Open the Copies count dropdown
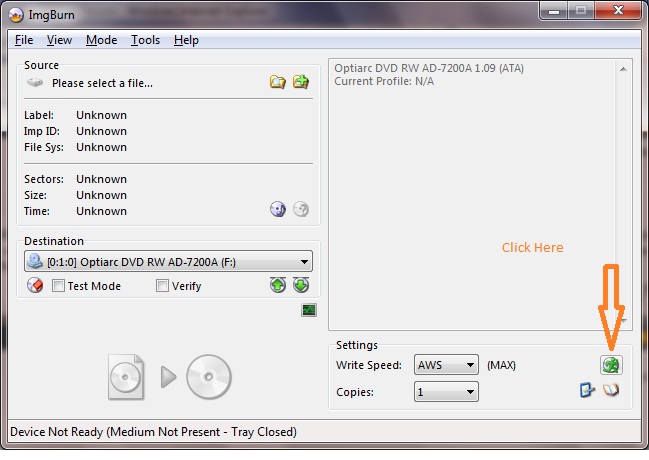Screen dimensions: 649x460 [446, 392]
